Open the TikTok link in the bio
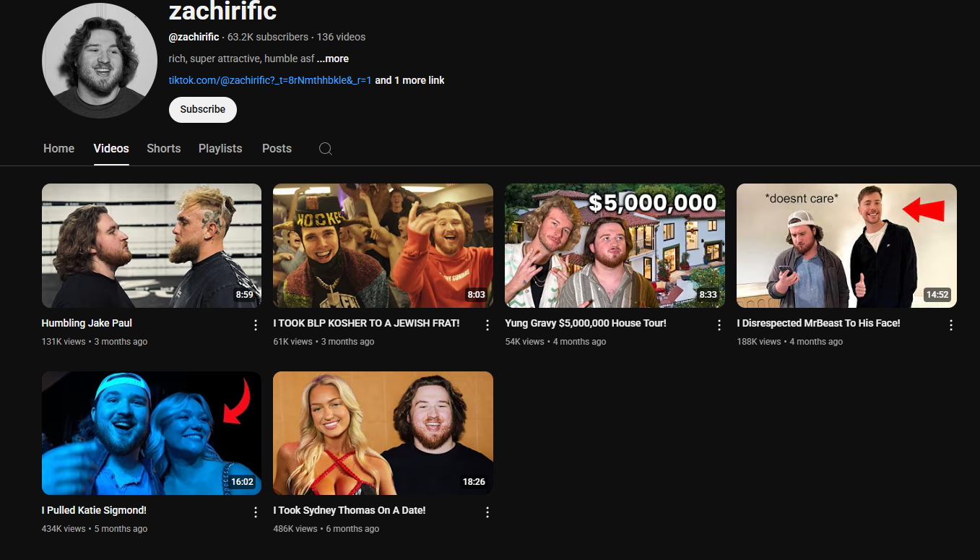This screenshot has height=560, width=980. 269,80
